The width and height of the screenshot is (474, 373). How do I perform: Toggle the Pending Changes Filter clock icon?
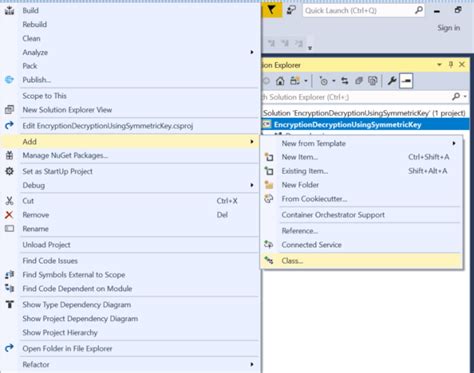[323, 81]
